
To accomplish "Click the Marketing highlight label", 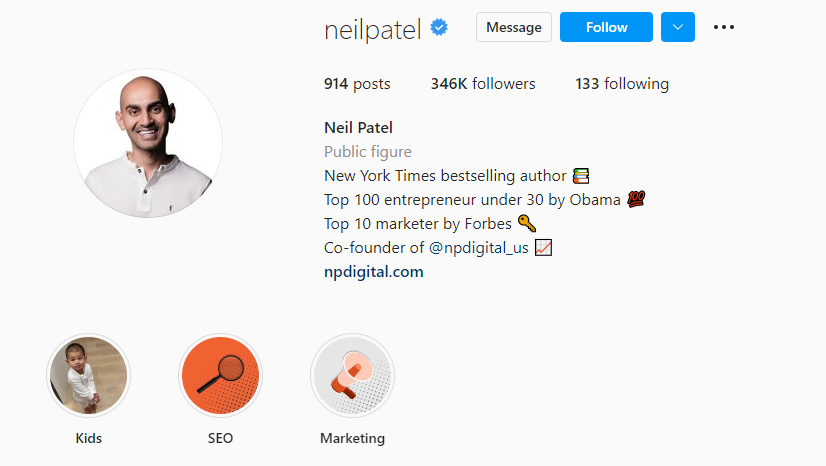I will point(352,438).
